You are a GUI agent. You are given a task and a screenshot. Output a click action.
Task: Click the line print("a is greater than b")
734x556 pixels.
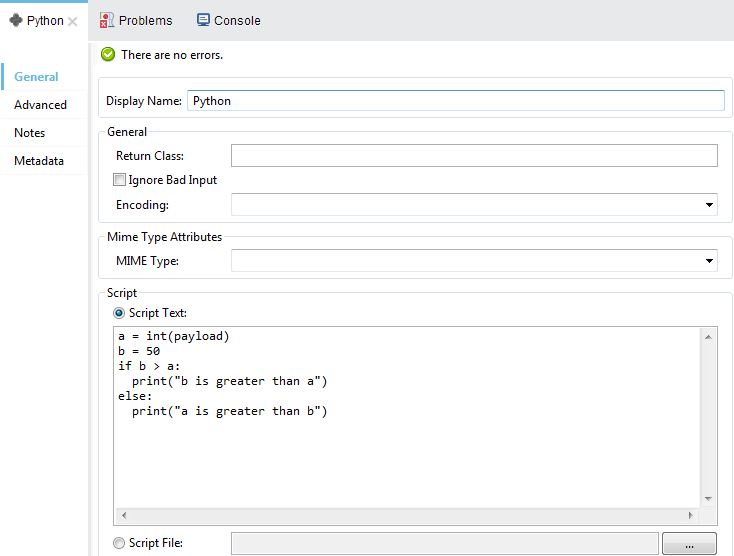[229, 411]
